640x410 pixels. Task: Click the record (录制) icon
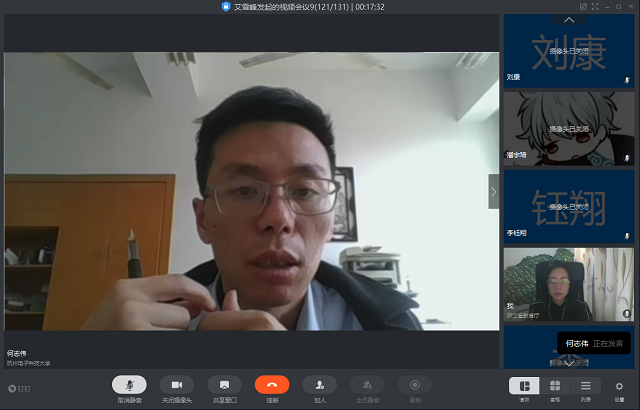click(414, 384)
